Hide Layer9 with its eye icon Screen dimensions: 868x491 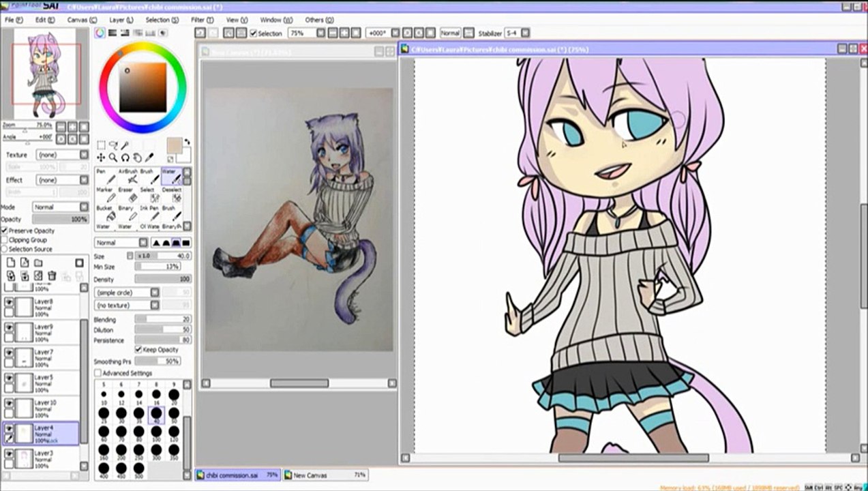pyautogui.click(x=10, y=327)
